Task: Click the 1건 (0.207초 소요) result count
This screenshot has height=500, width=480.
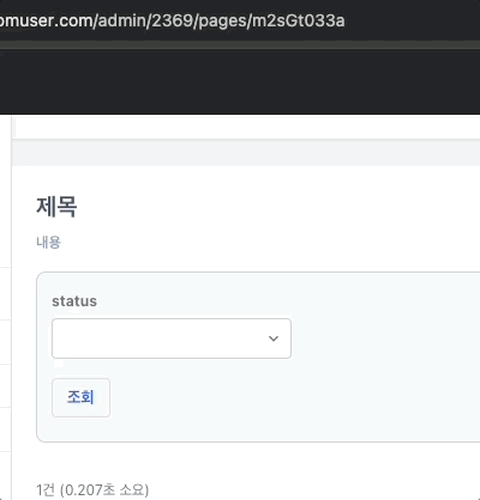Action: (x=93, y=490)
